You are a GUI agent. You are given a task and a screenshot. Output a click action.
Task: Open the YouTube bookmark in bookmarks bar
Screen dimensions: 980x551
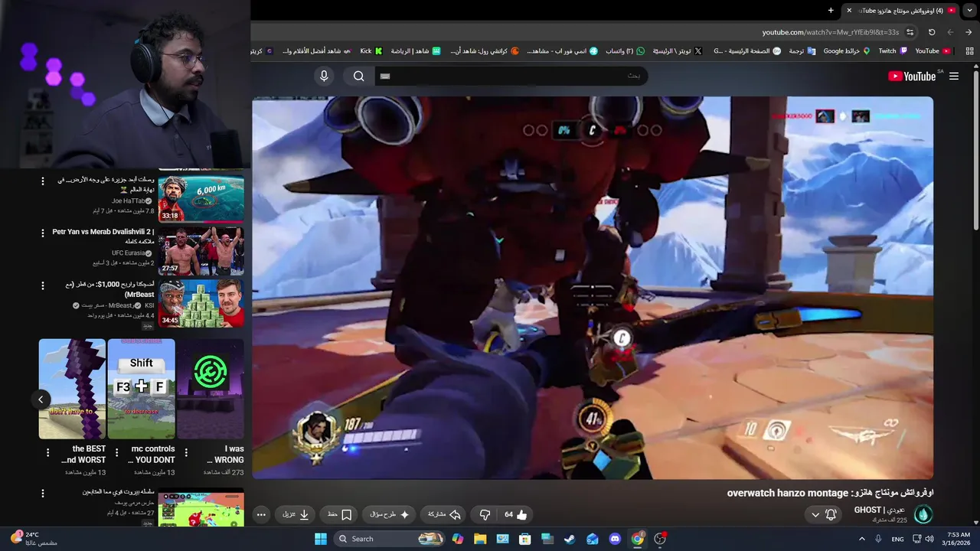(933, 51)
